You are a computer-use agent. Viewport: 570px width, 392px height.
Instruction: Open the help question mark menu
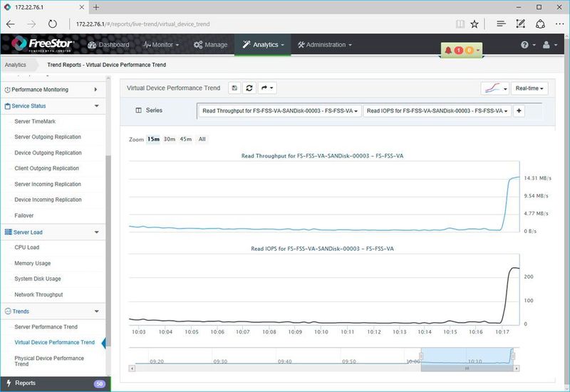point(528,45)
